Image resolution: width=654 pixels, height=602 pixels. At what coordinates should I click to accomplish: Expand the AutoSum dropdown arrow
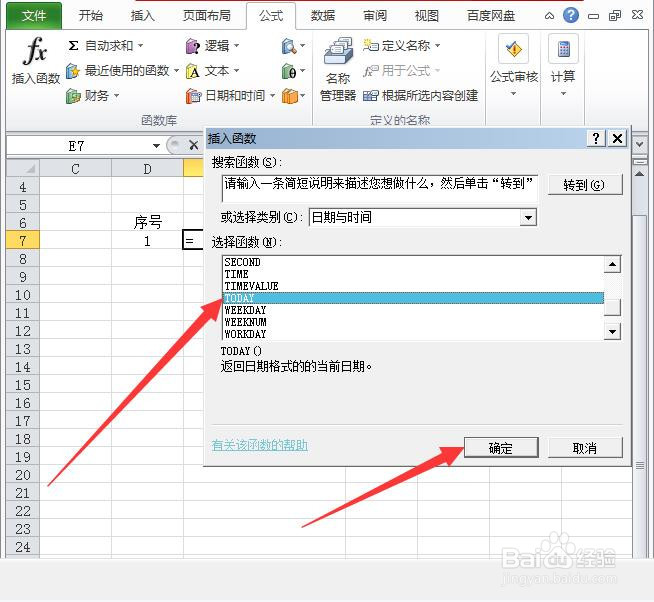click(x=141, y=45)
